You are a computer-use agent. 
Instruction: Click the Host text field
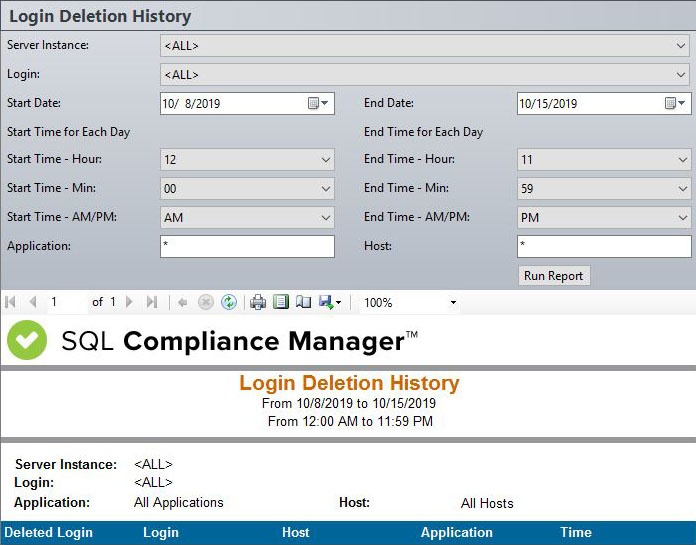[604, 246]
